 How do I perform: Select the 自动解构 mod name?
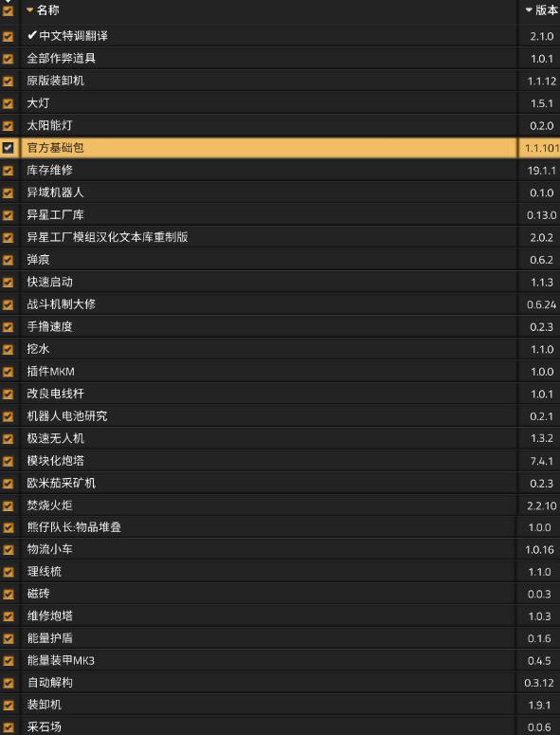(x=49, y=683)
